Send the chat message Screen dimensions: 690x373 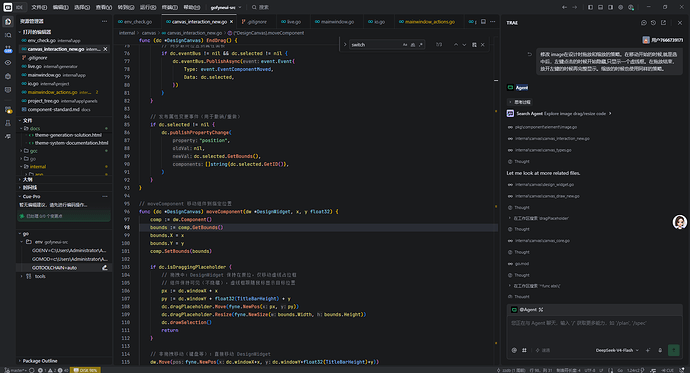tap(674, 350)
